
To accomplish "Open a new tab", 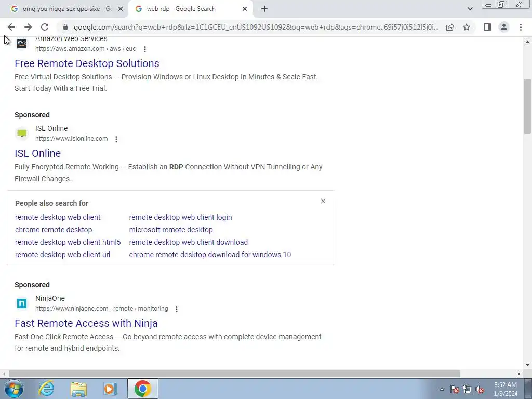I will (x=264, y=9).
